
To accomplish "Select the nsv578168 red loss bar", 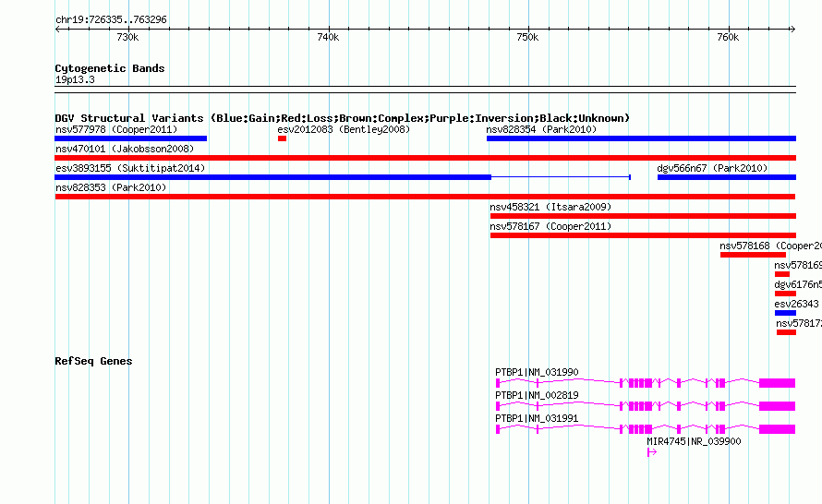I will click(x=753, y=255).
